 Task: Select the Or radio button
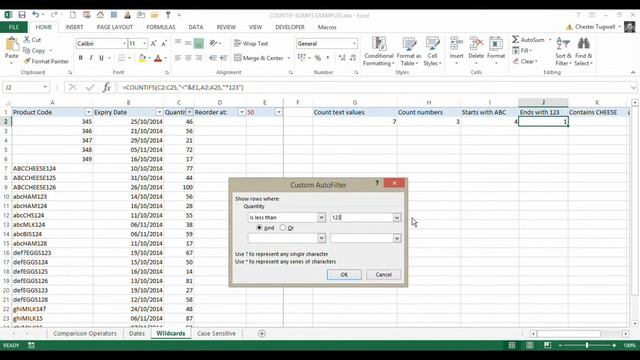[283, 228]
